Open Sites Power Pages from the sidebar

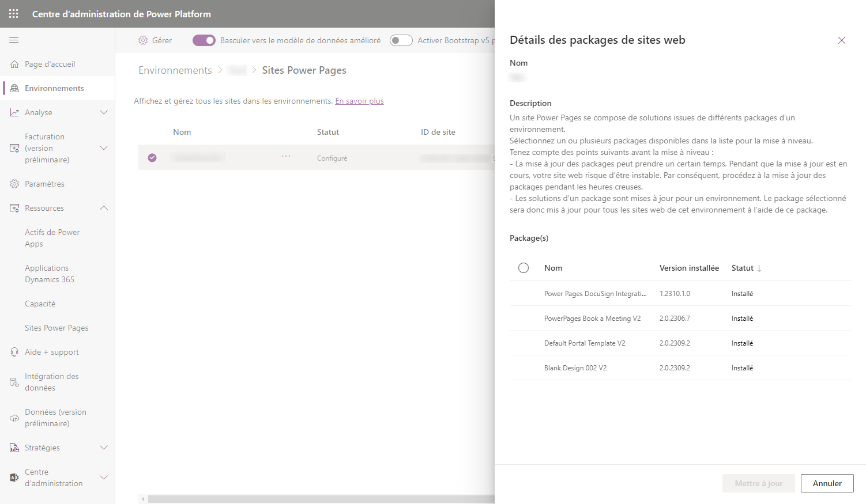click(x=56, y=327)
